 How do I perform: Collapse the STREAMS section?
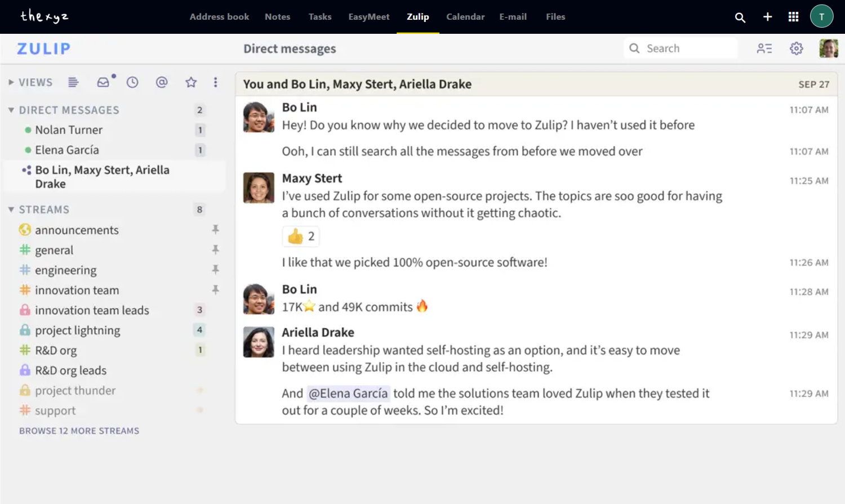(x=11, y=209)
